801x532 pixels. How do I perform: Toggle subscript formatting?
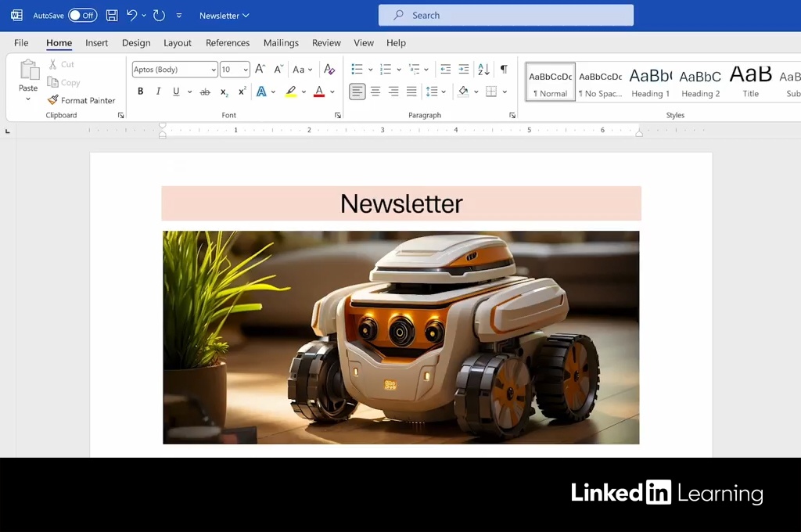224,92
